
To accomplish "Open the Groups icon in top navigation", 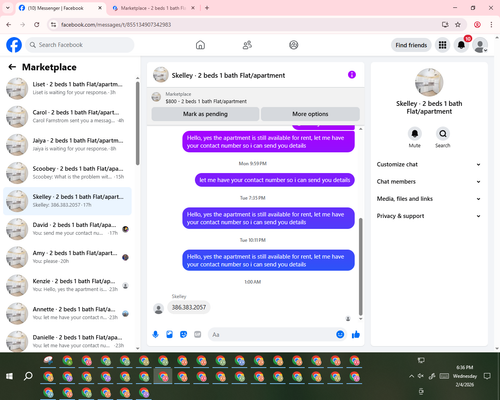I will click(x=294, y=45).
